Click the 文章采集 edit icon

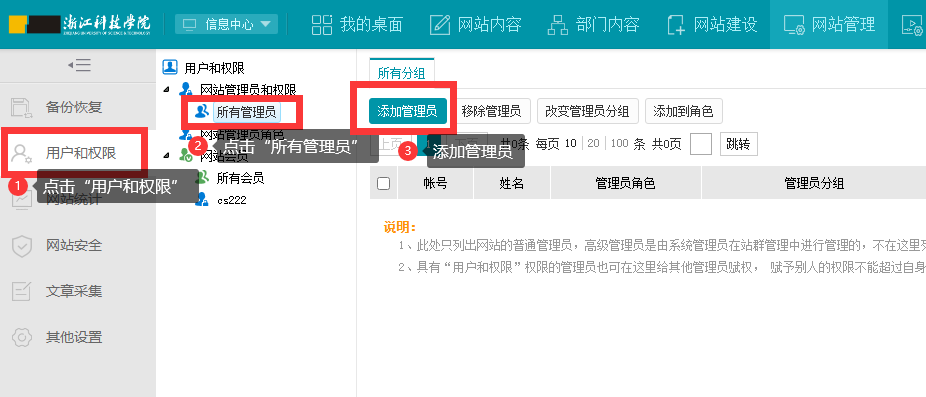coord(22,291)
